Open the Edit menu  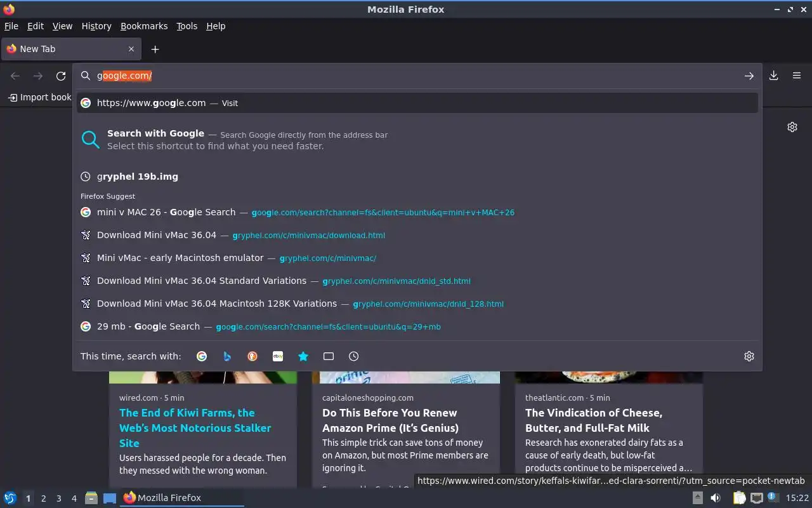pyautogui.click(x=36, y=26)
